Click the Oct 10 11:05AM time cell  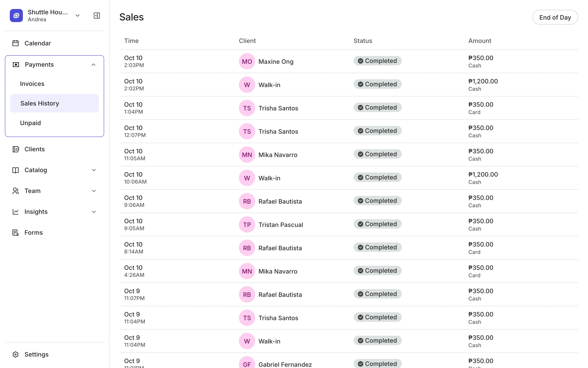pyautogui.click(x=135, y=155)
